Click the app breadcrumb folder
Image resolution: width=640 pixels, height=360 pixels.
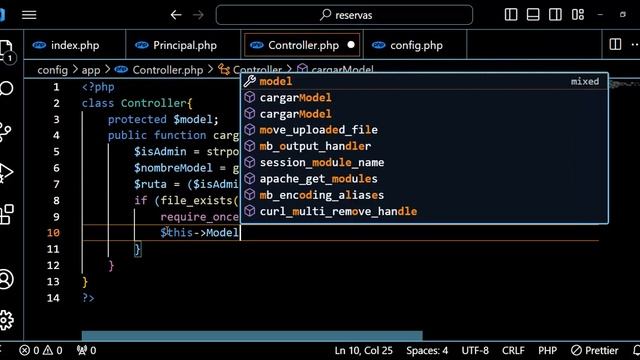(x=91, y=70)
